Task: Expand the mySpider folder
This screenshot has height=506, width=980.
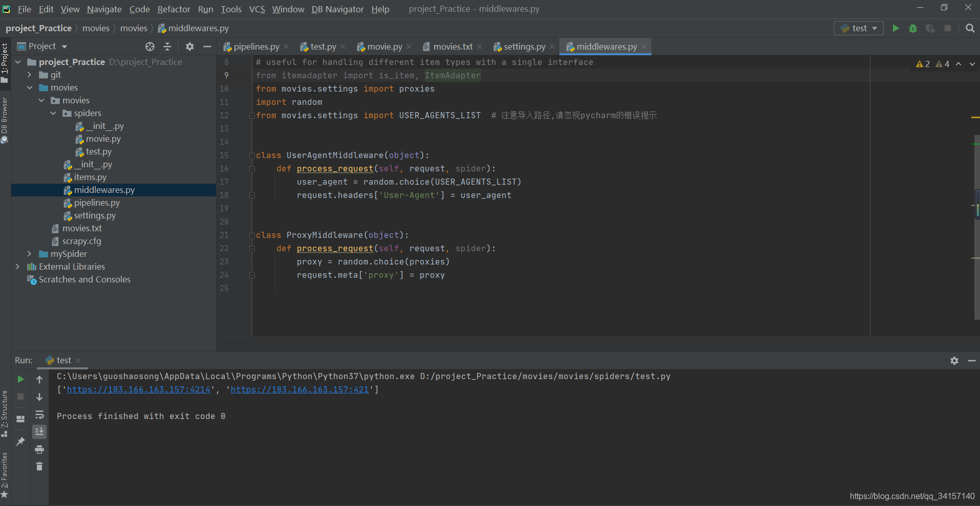Action: (x=30, y=254)
